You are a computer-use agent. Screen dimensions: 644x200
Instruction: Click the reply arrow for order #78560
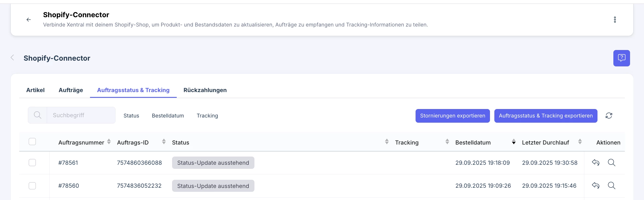pyautogui.click(x=596, y=186)
